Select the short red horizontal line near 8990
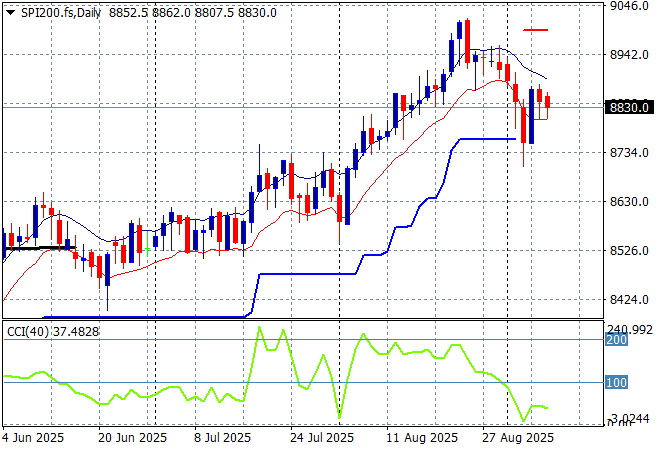The height and width of the screenshot is (450, 660). (x=535, y=30)
